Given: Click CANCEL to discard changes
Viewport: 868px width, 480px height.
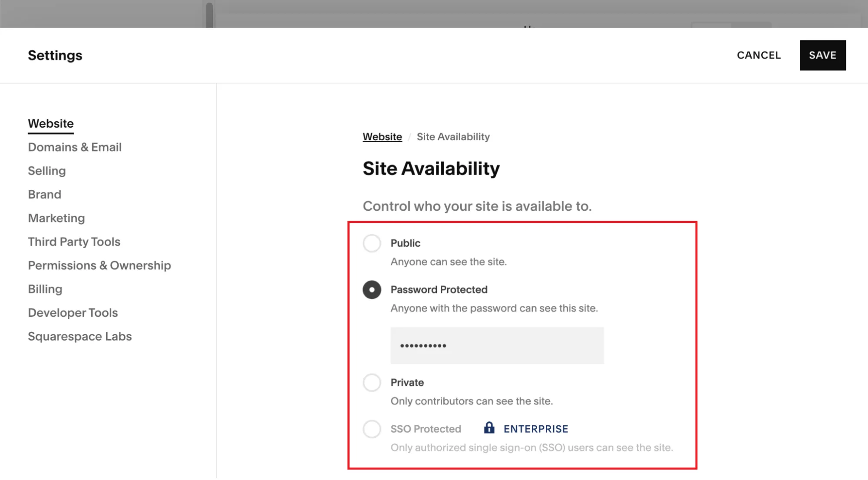Looking at the screenshot, I should (x=759, y=55).
